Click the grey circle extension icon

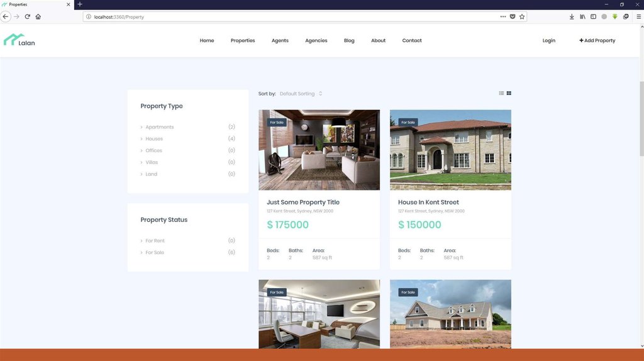point(604,17)
